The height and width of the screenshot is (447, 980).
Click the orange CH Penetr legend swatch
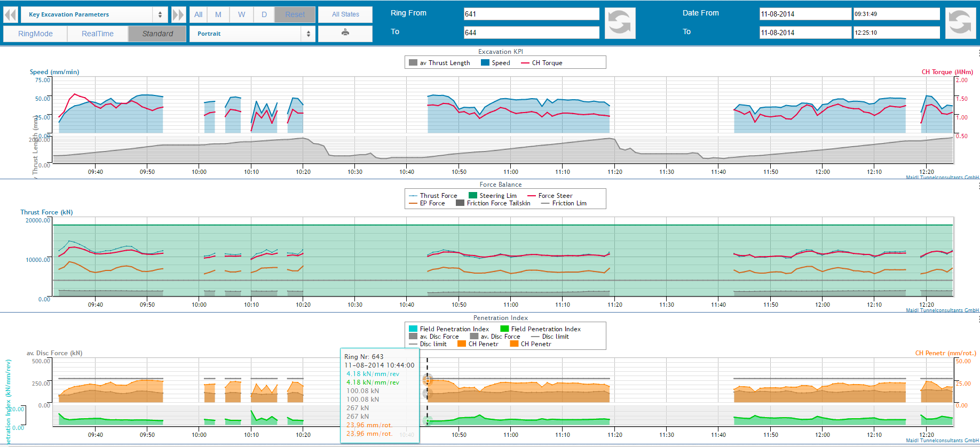pos(462,344)
